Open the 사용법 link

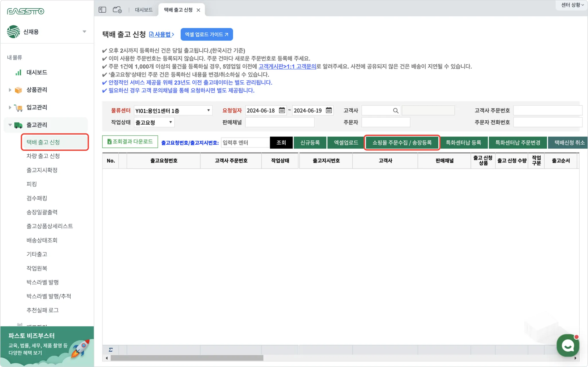[x=162, y=34]
